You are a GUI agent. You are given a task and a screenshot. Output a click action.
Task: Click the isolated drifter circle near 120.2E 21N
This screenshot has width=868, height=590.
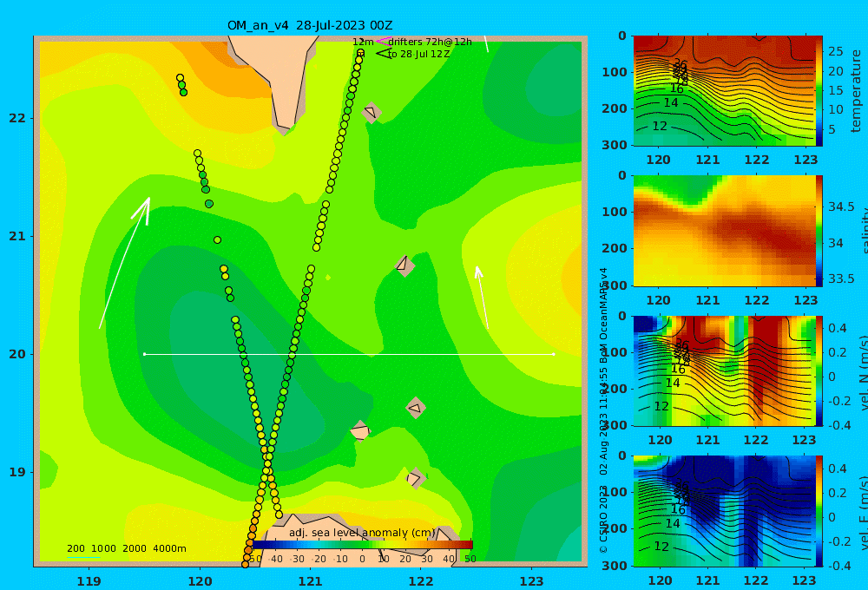point(217,239)
